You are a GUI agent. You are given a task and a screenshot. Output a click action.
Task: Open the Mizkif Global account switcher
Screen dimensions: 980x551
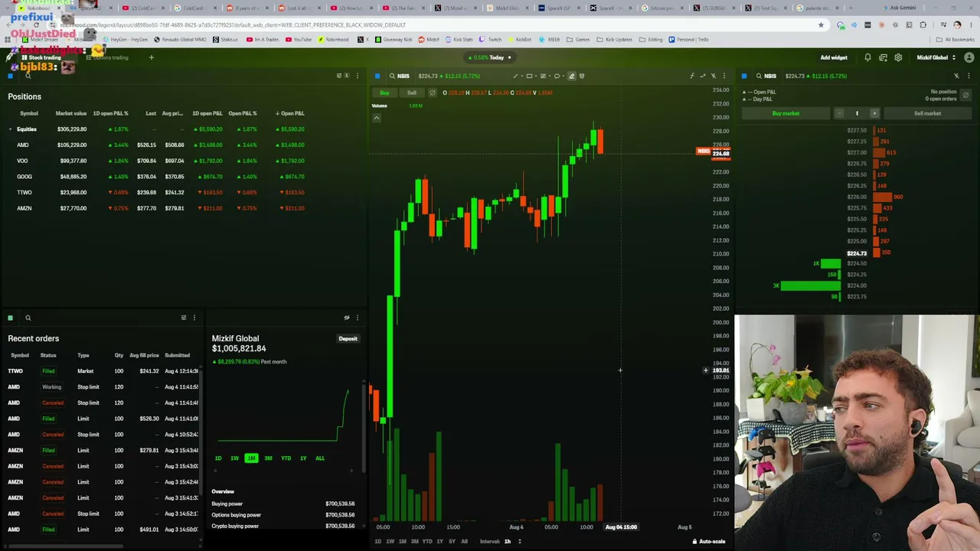pos(936,57)
